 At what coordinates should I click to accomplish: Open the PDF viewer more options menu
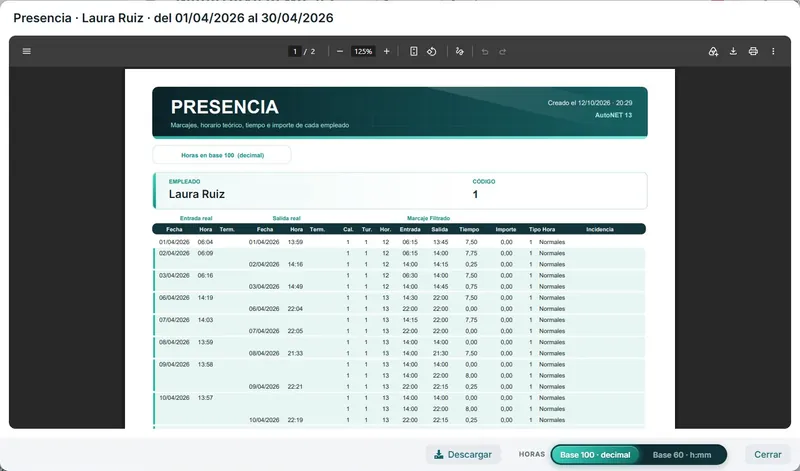pos(773,51)
